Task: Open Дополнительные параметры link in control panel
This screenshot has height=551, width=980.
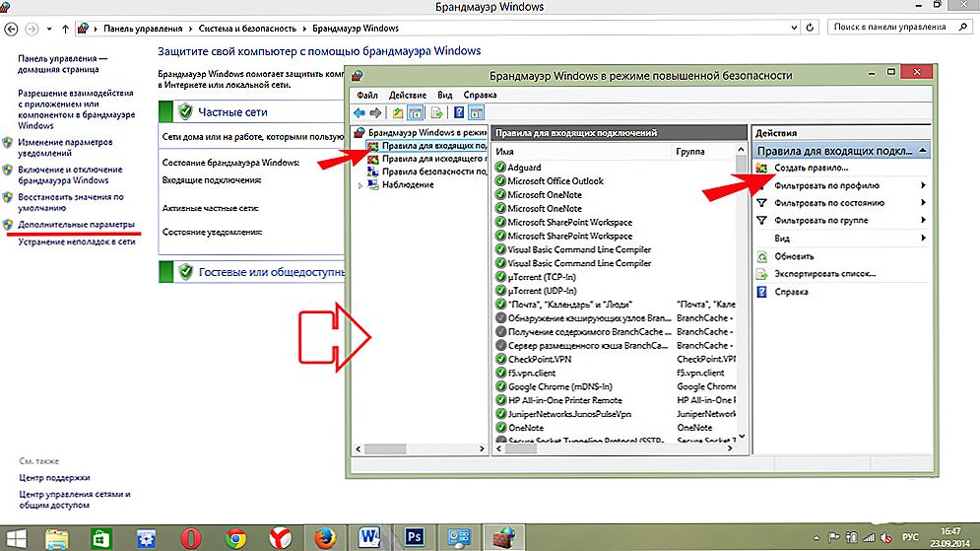Action: coord(76,225)
